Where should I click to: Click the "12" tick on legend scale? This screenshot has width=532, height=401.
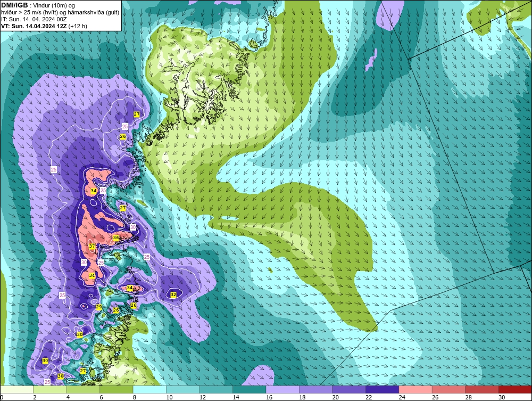pos(203,397)
